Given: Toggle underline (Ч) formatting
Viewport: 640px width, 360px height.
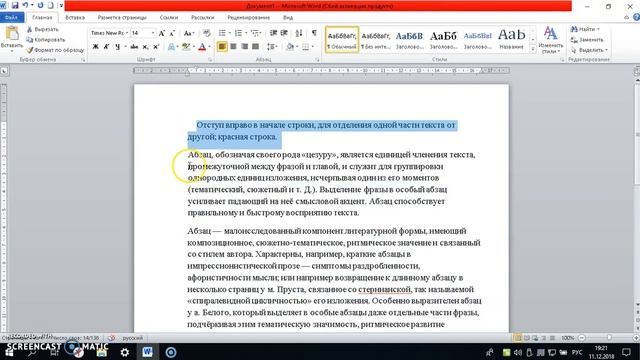Looking at the screenshot, I should [x=118, y=47].
